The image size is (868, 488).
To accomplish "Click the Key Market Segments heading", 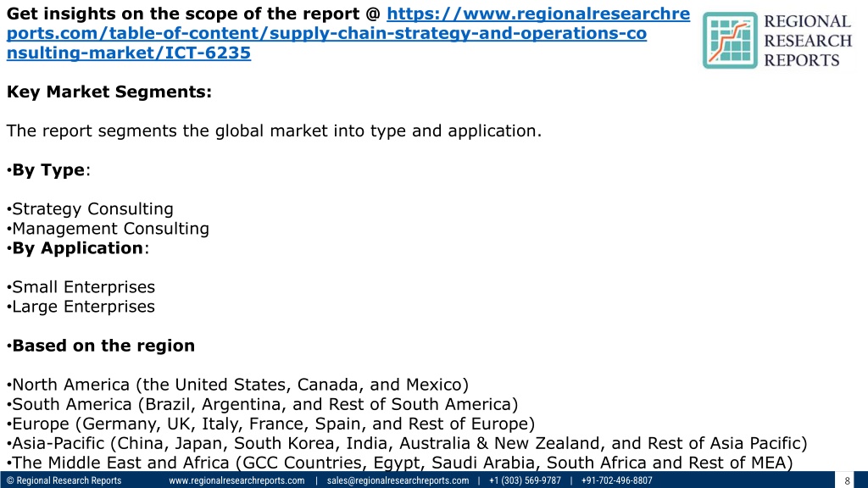I will point(108,92).
